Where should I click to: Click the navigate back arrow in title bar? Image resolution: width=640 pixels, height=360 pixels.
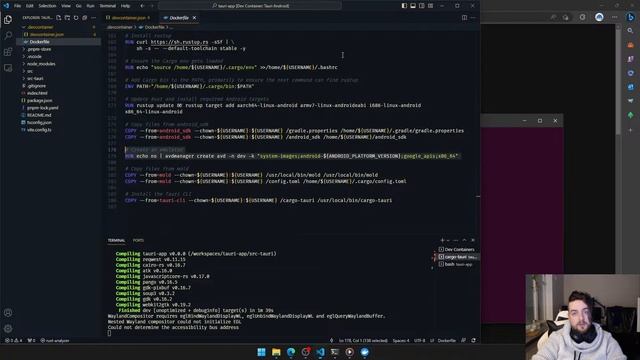(x=142, y=6)
